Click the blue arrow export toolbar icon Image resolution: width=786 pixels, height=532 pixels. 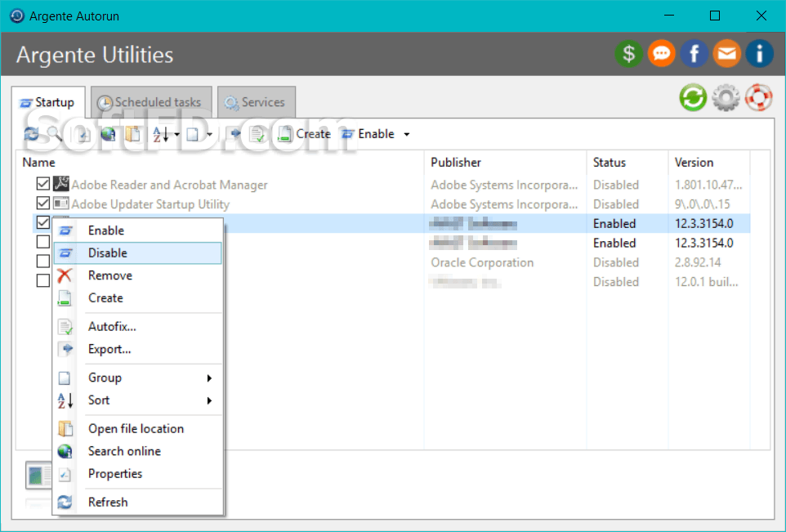coord(234,134)
